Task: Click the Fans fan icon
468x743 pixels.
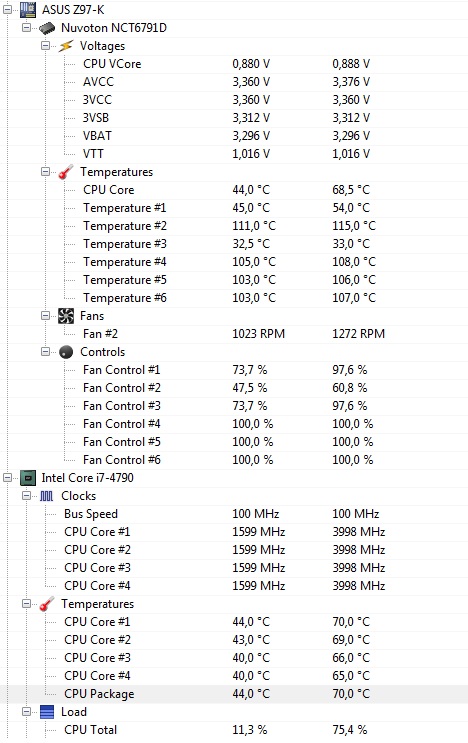Action: 66,316
